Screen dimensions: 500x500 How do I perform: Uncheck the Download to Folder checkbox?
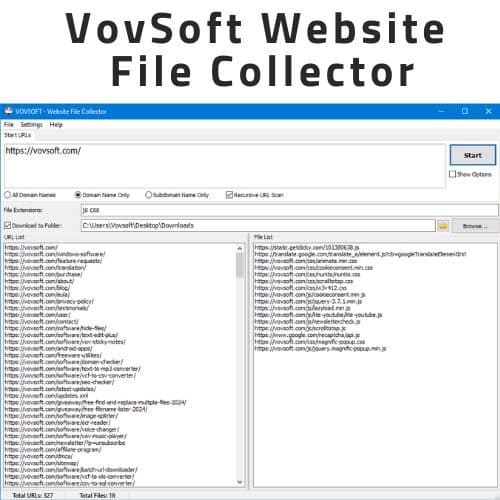7,225
